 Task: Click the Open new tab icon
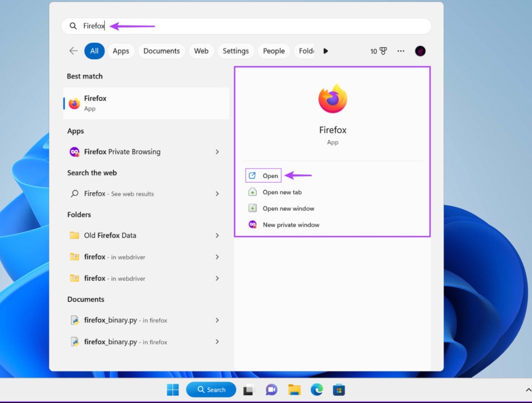pos(252,192)
